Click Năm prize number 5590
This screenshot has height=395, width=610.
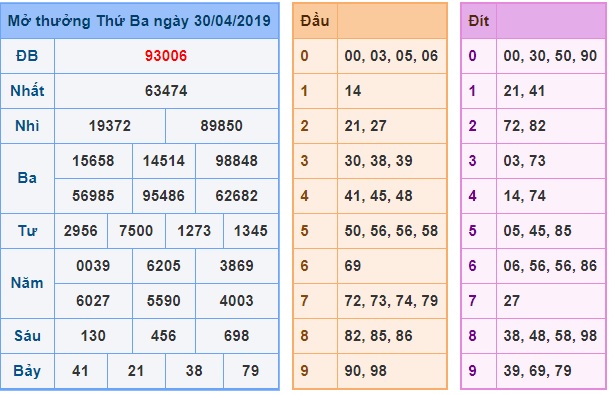tap(164, 301)
